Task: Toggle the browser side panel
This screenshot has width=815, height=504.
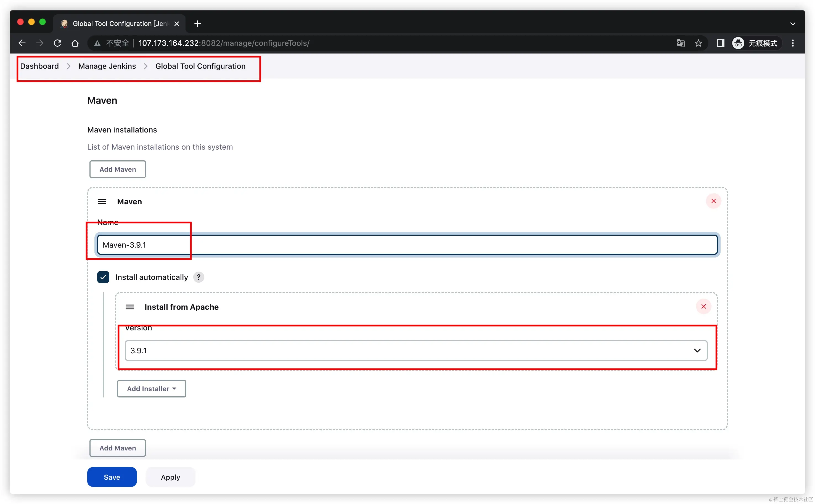Action: tap(720, 43)
